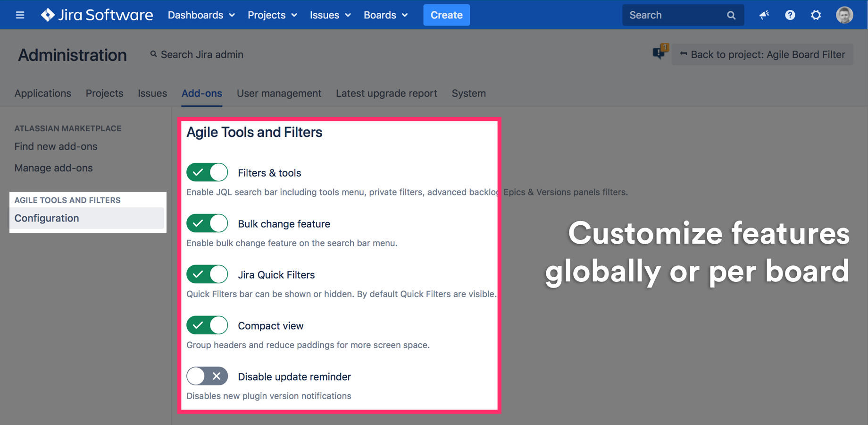Click the notification flag icon with badge
The image size is (868, 425).
659,52
